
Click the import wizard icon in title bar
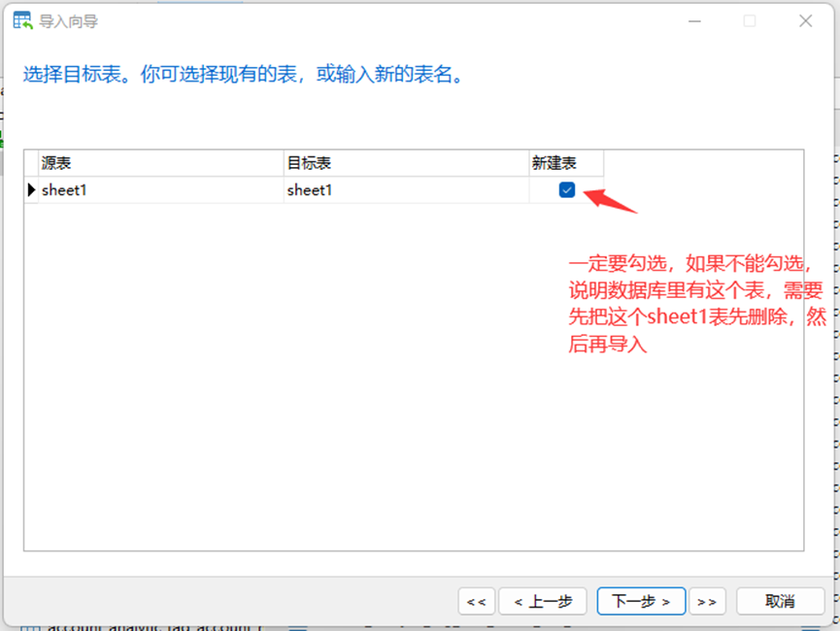(21, 21)
